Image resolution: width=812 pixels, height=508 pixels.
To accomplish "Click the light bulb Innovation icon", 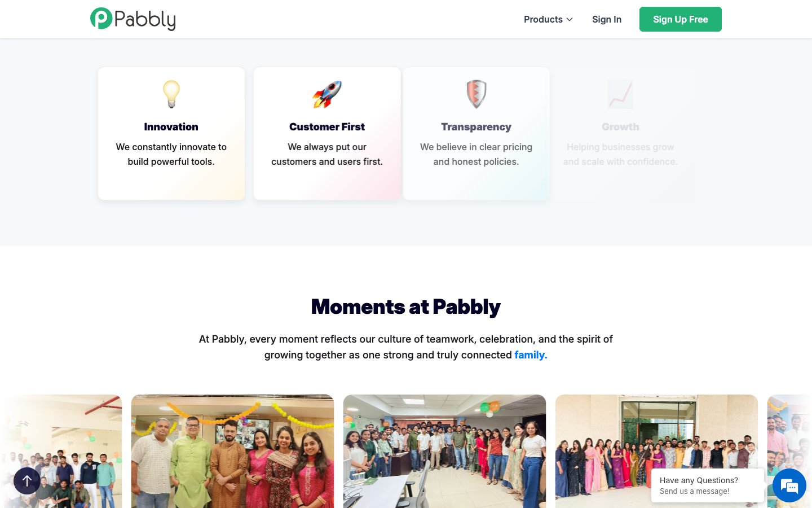I will [x=171, y=94].
